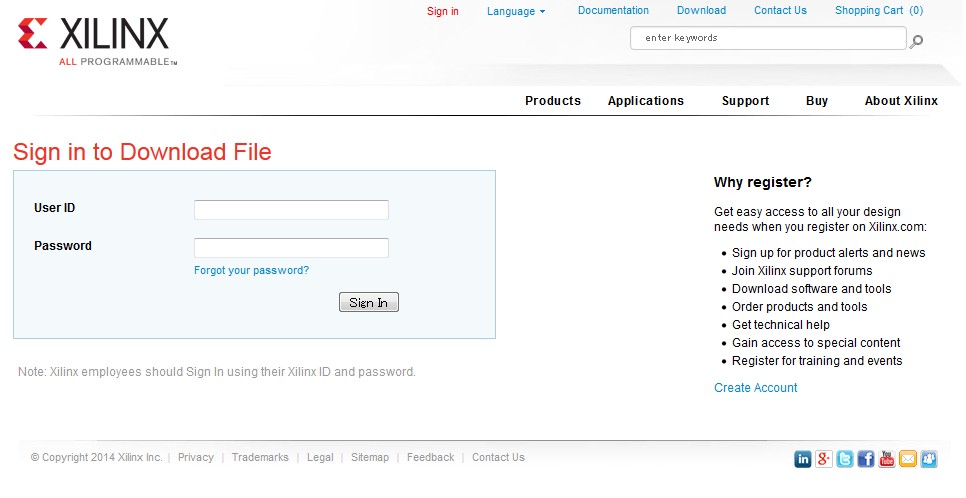Open the Facebook icon in footer
The image size is (966, 498).
click(866, 459)
